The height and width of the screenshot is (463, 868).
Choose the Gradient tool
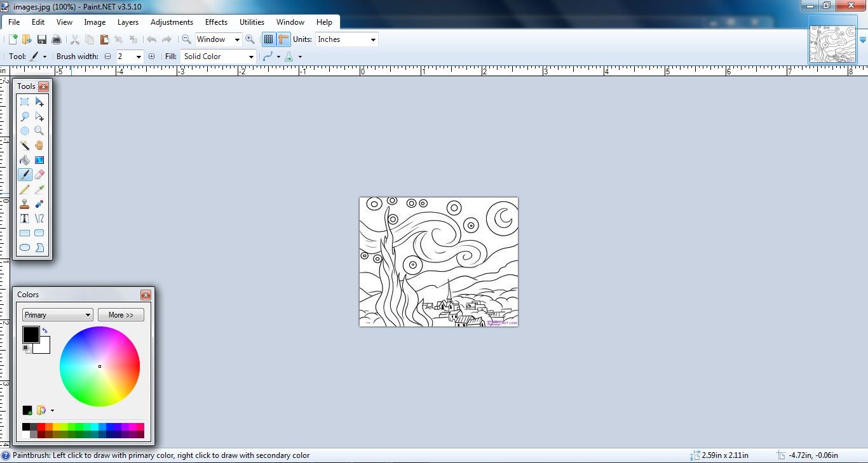coord(39,160)
